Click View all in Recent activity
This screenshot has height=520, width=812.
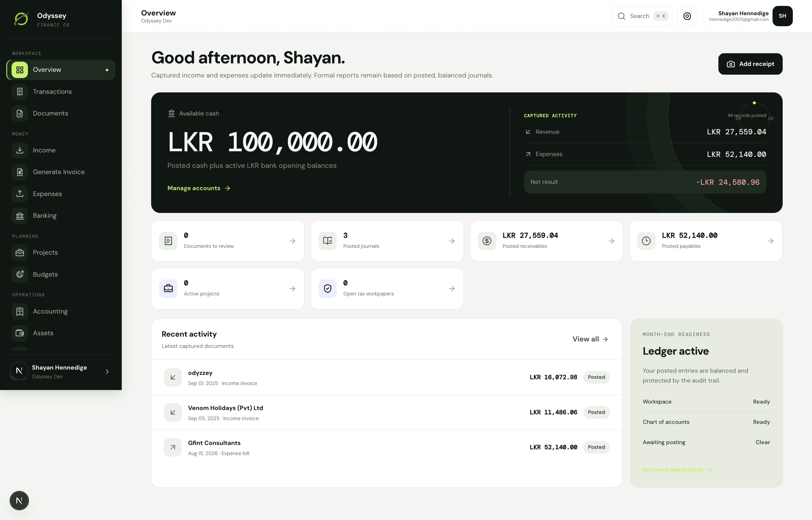pos(590,339)
